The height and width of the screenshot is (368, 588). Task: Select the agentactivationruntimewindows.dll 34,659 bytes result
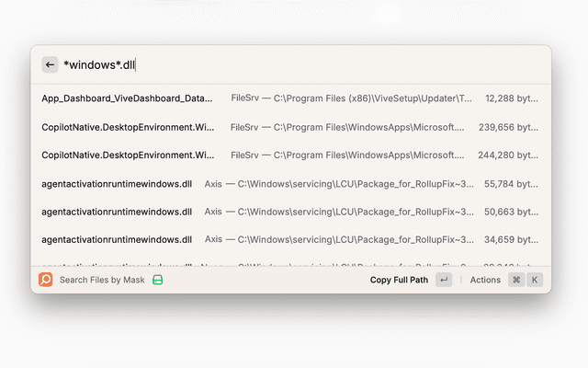(x=117, y=239)
